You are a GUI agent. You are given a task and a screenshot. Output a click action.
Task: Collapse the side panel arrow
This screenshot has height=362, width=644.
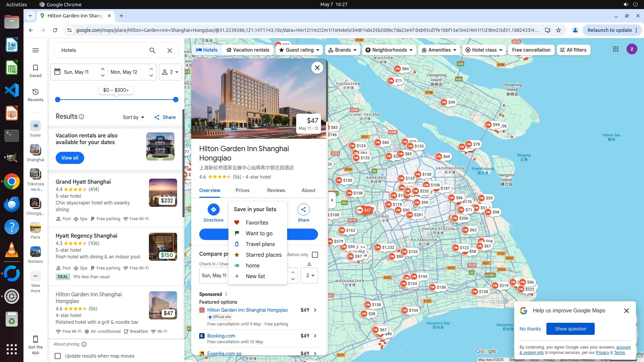[332, 200]
